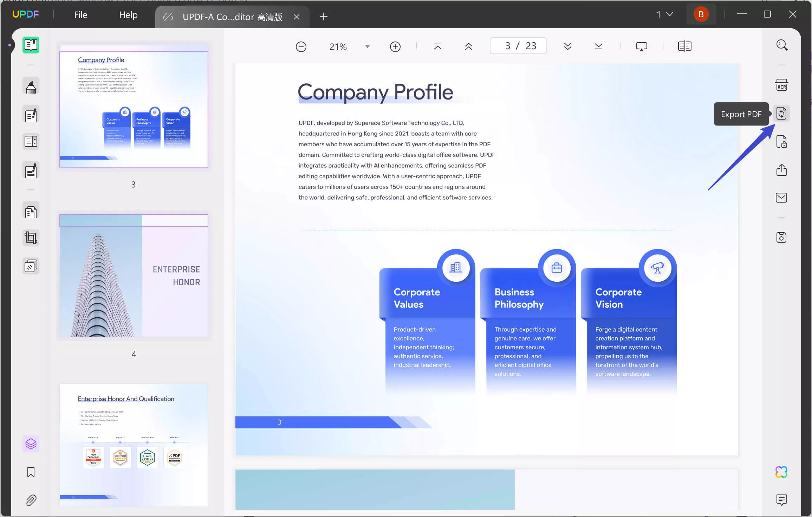The width and height of the screenshot is (812, 517).
Task: Select the OCR tool on the right sidebar
Action: click(x=782, y=84)
